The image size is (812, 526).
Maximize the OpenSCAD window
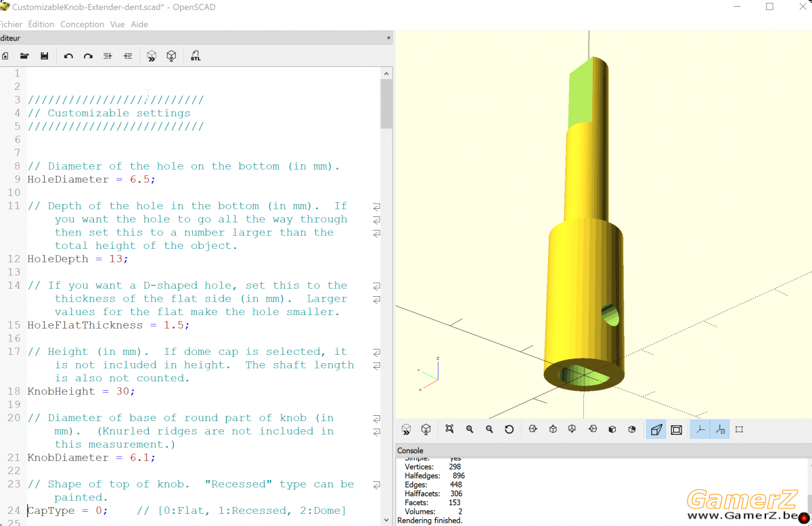tap(769, 6)
